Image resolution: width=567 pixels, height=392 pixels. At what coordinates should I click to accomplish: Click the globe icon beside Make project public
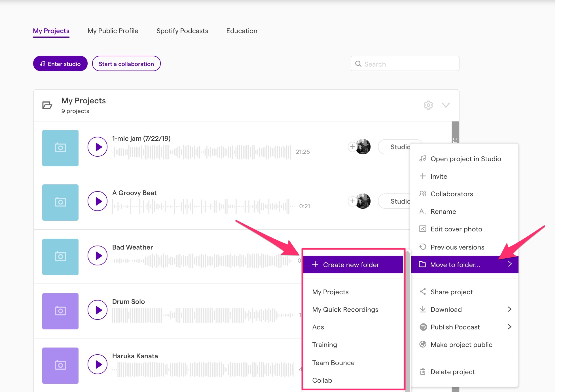pyautogui.click(x=423, y=344)
